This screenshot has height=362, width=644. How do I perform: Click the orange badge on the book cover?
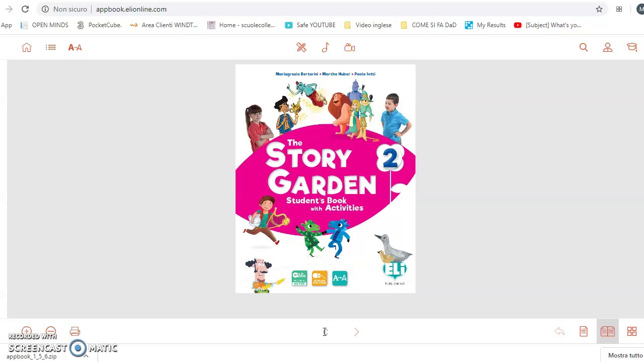click(x=319, y=278)
